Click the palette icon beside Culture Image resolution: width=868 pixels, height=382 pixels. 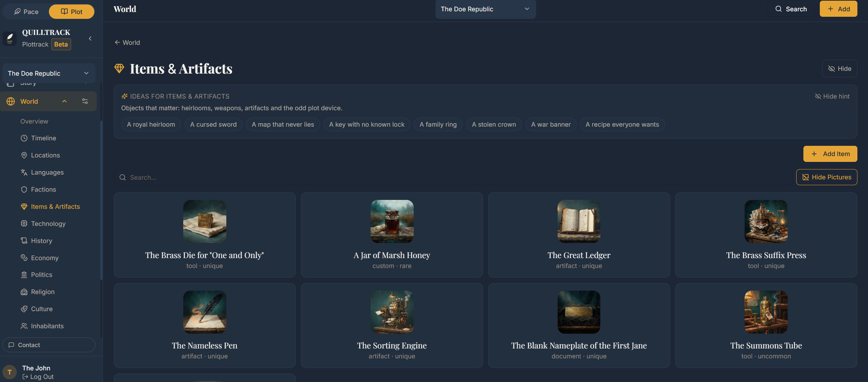pyautogui.click(x=24, y=309)
